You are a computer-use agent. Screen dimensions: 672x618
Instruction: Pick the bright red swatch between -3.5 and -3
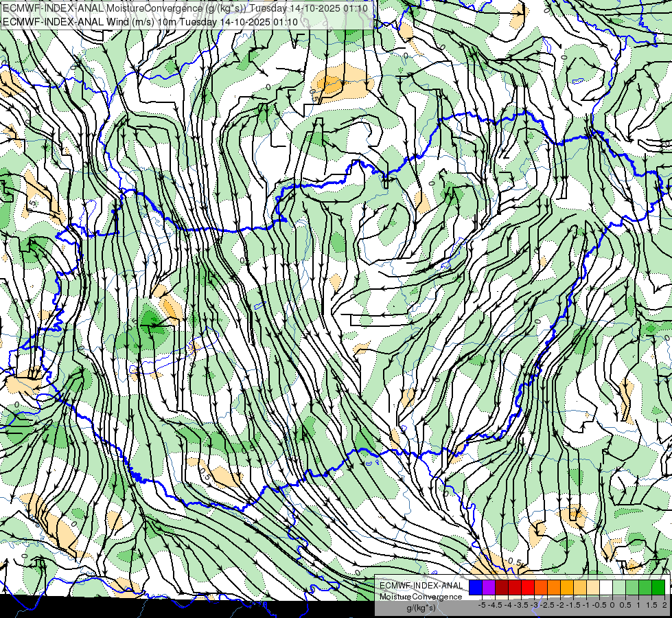point(528,587)
